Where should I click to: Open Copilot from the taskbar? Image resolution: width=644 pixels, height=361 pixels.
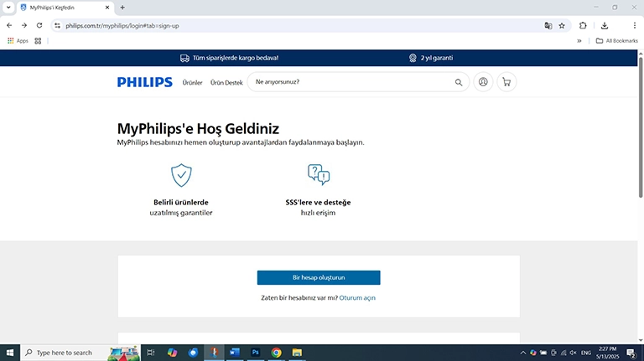tap(172, 353)
